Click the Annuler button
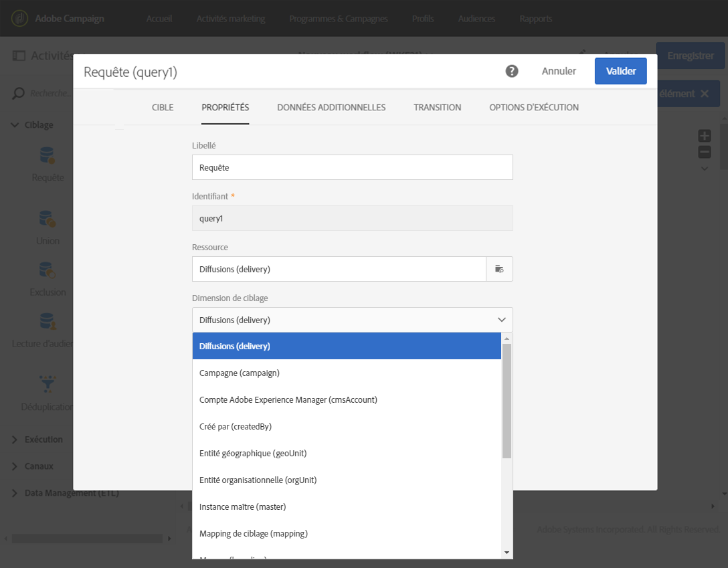The image size is (728, 568). click(x=559, y=71)
